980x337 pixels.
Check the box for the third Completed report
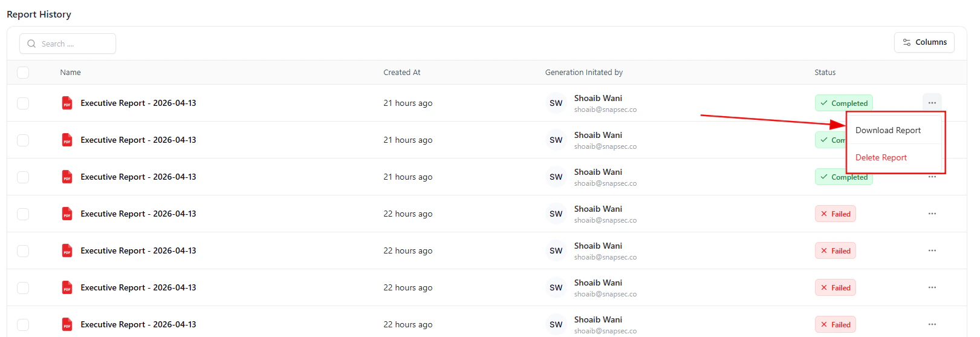(23, 177)
